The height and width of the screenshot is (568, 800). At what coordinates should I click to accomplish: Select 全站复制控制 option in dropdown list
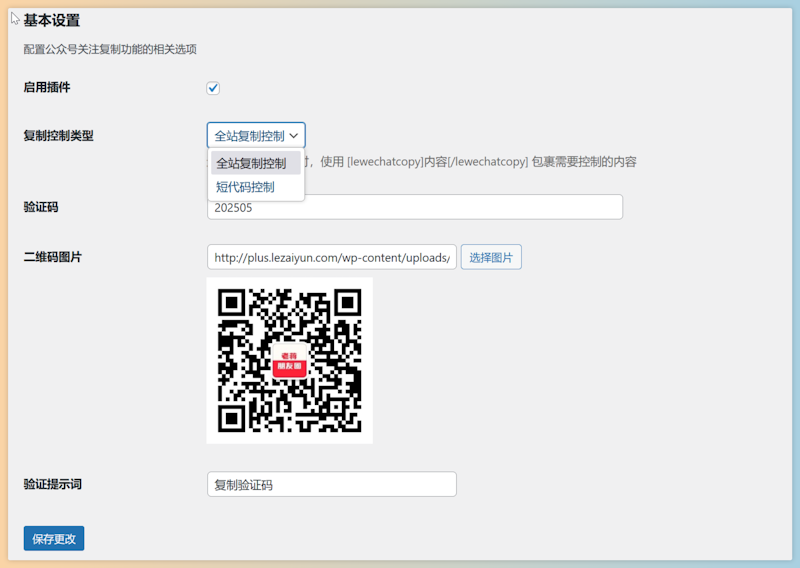click(x=256, y=163)
